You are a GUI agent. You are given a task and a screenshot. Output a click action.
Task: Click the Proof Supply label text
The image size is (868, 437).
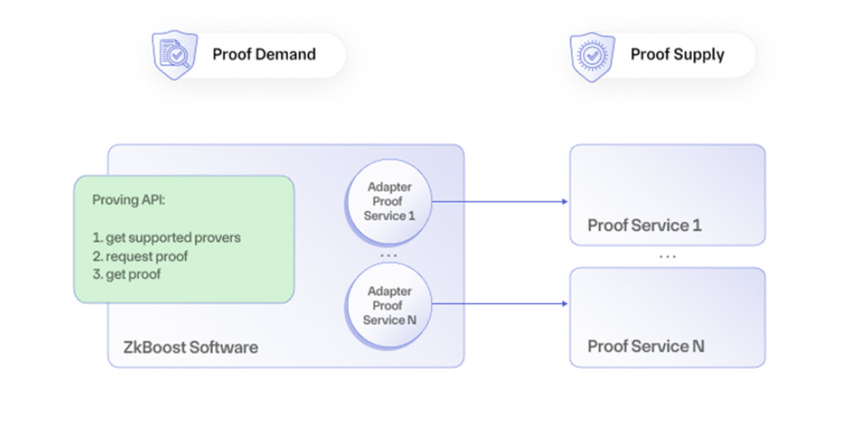677,55
